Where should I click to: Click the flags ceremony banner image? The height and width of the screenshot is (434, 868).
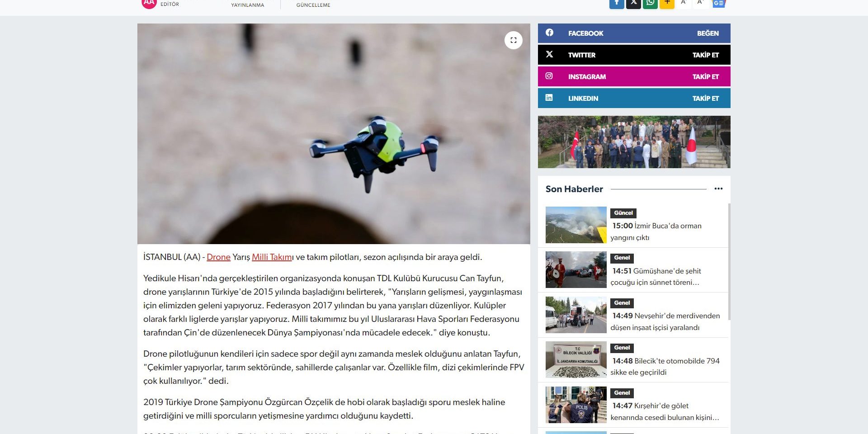634,142
